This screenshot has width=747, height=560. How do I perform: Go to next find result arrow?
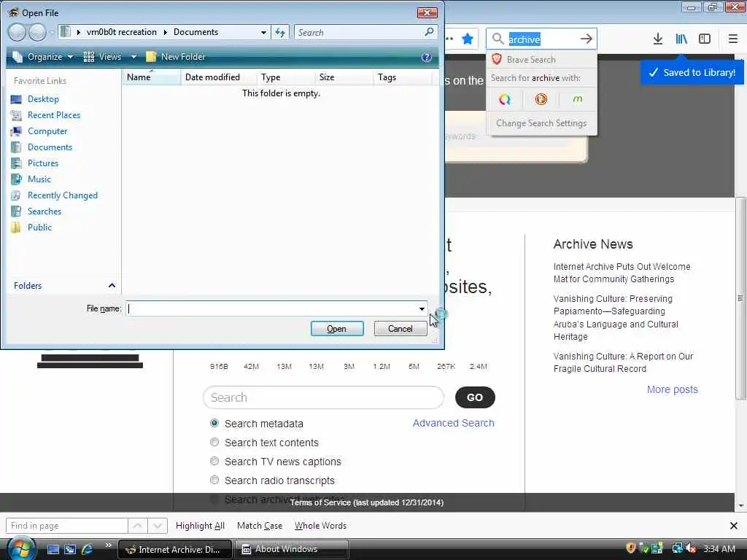pos(158,526)
